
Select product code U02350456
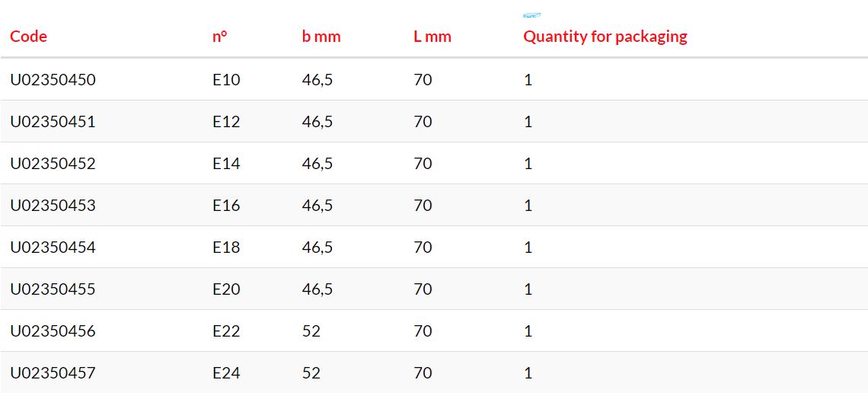tap(53, 331)
